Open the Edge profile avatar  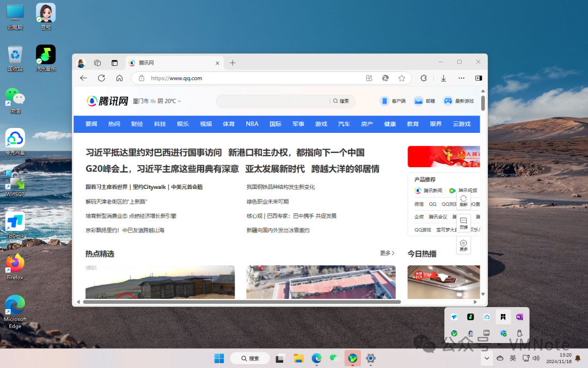(81, 63)
